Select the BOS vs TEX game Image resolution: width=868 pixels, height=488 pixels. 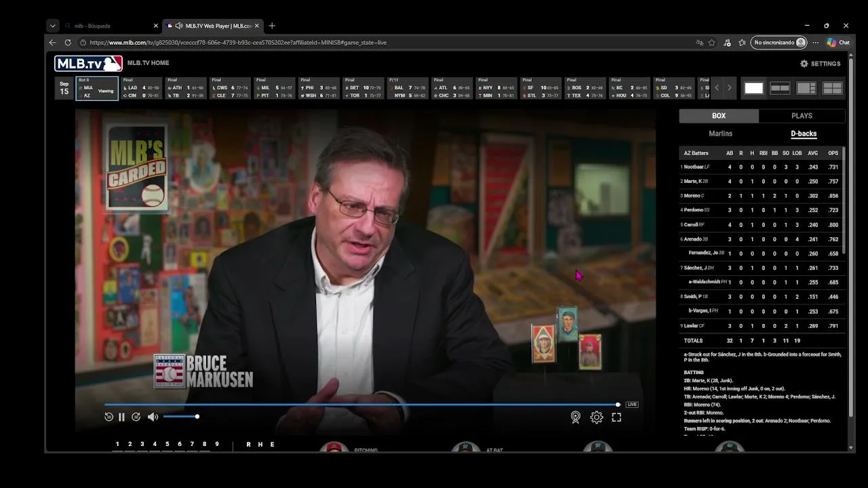click(585, 88)
